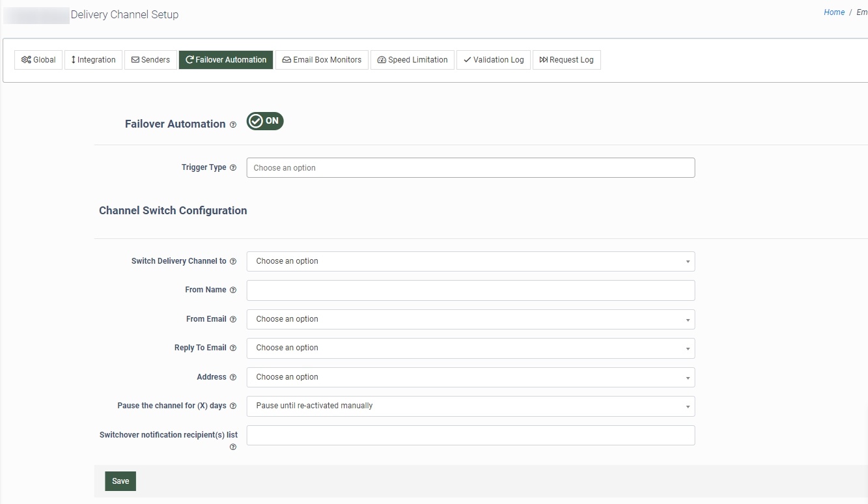Focus the From Name text field
Image resolution: width=868 pixels, height=504 pixels.
[x=470, y=290]
